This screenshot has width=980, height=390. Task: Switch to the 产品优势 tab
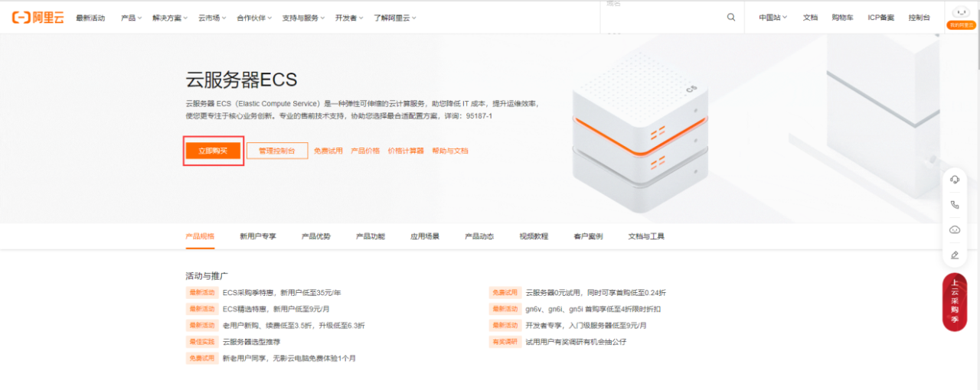(316, 236)
